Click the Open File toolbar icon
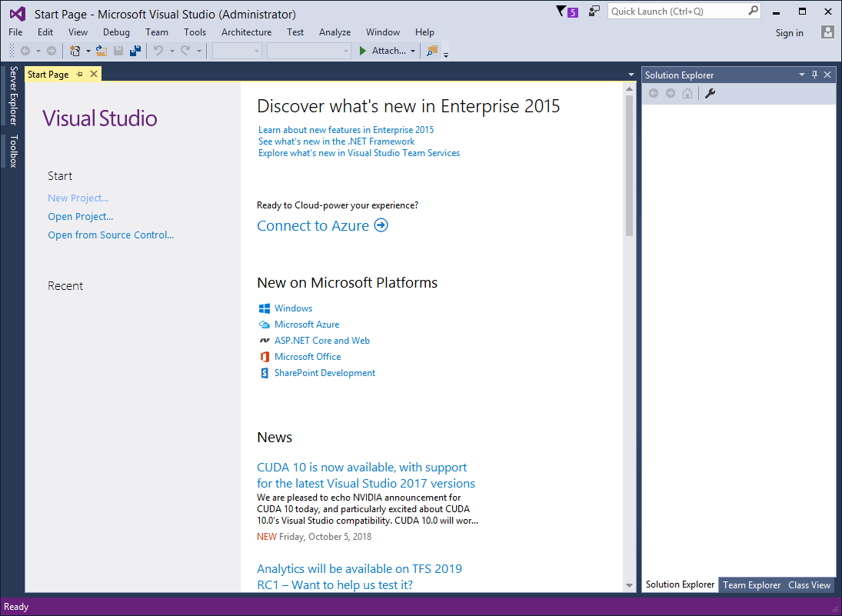 point(102,51)
